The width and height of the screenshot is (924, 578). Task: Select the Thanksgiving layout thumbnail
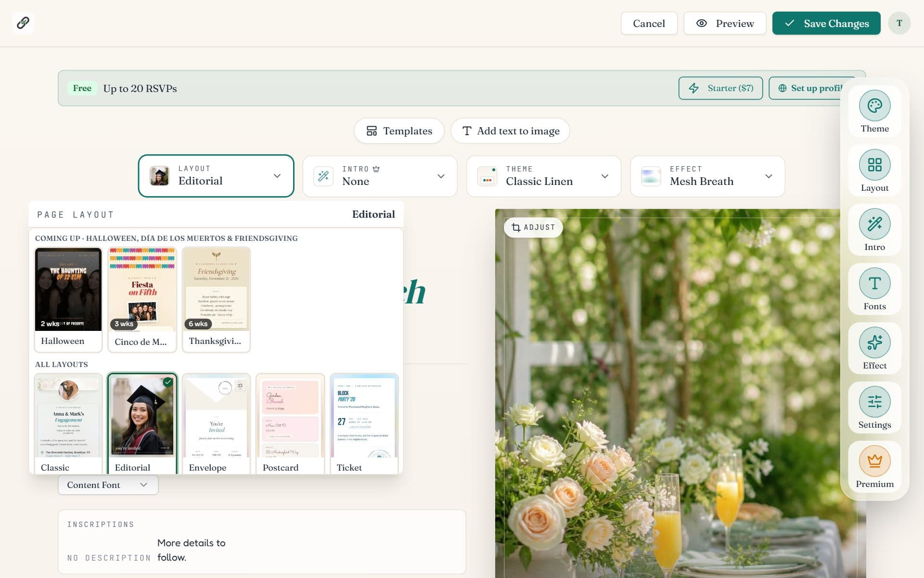point(216,300)
